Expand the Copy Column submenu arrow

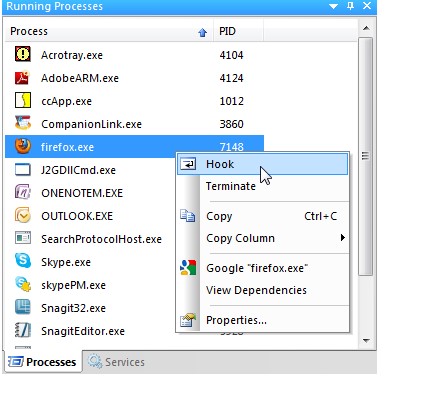pos(342,238)
